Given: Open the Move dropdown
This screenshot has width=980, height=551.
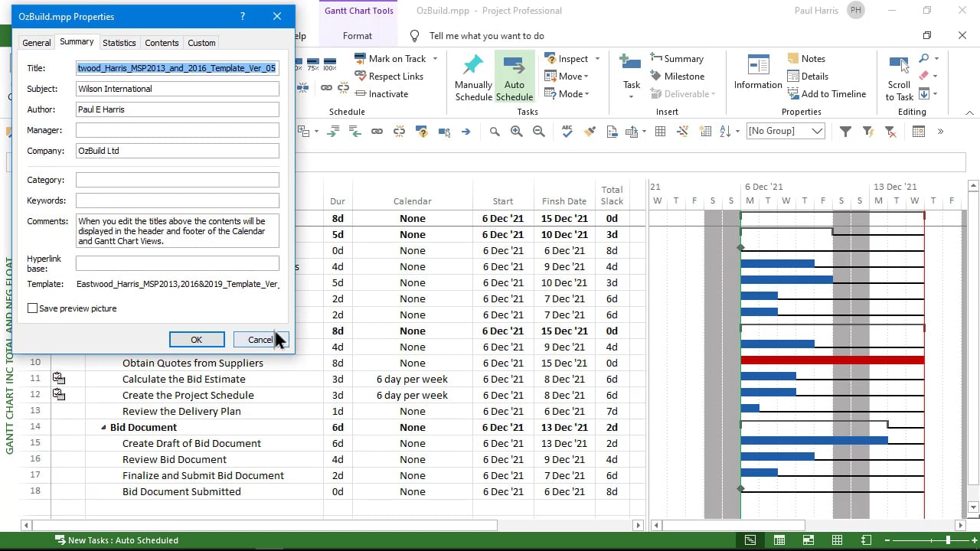Looking at the screenshot, I should pos(567,77).
